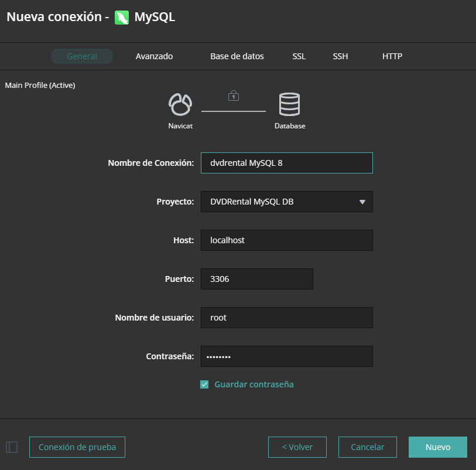Screen dimensions: 476x470
Task: Switch to the SSL tab
Action: 299,56
